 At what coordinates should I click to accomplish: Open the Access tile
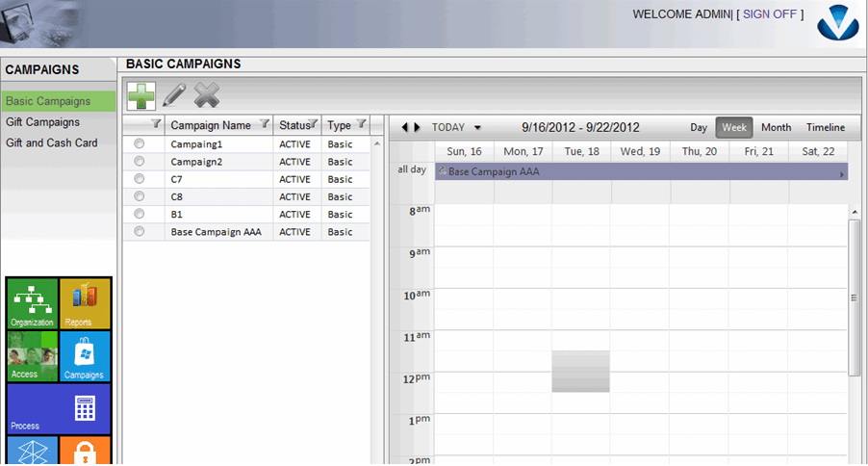pyautogui.click(x=32, y=356)
